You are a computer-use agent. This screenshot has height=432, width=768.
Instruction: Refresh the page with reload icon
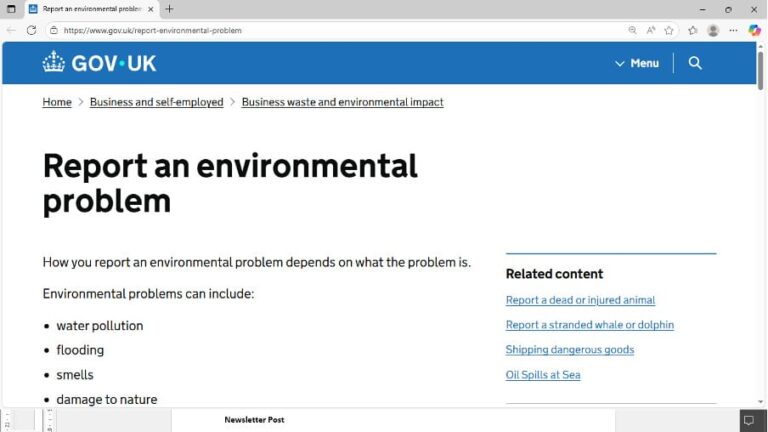coord(31,30)
